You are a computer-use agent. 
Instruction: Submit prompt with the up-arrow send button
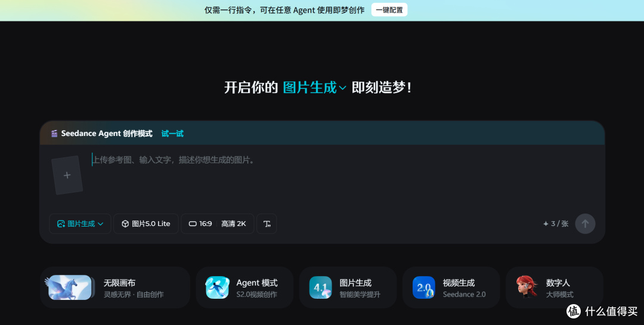coord(585,224)
